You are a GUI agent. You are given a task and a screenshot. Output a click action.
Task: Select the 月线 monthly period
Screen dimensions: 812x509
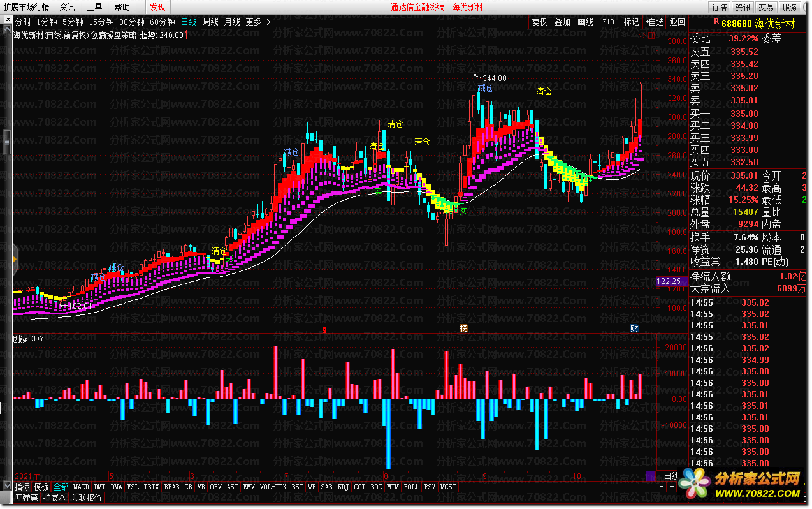(232, 22)
